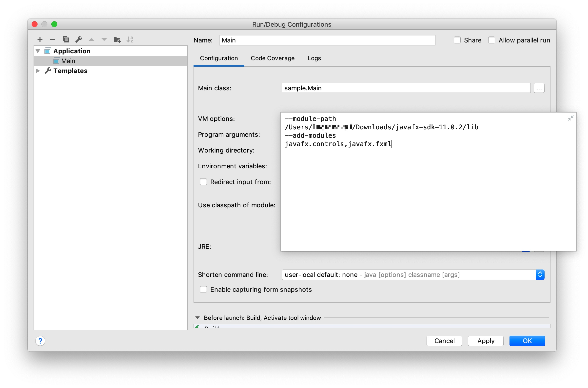
Task: Enable the Share checkbox
Action: click(x=457, y=40)
